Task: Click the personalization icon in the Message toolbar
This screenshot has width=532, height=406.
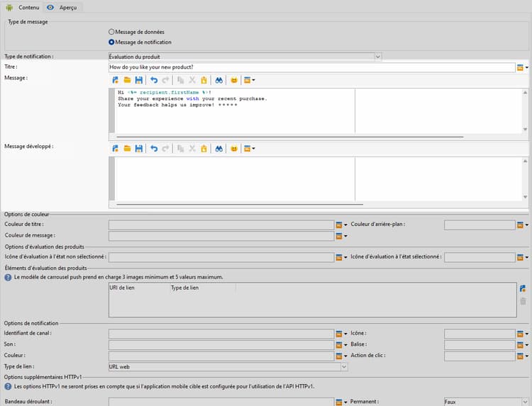Action: point(116,80)
